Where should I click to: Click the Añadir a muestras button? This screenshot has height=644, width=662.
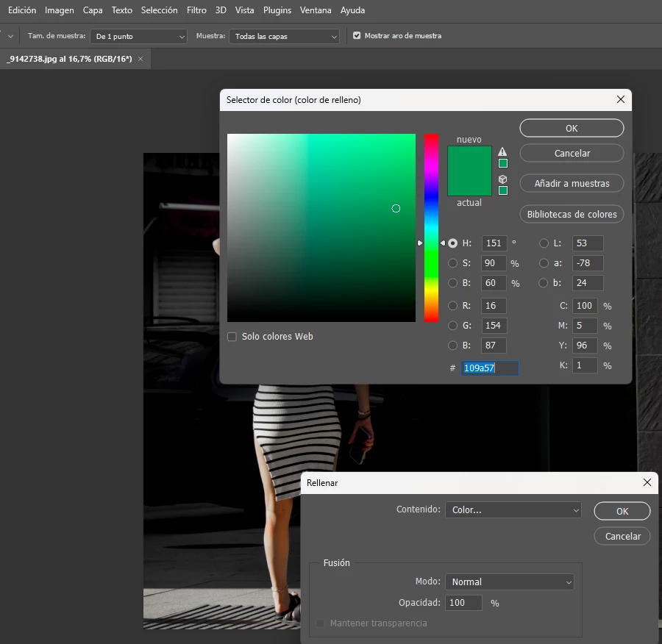572,184
